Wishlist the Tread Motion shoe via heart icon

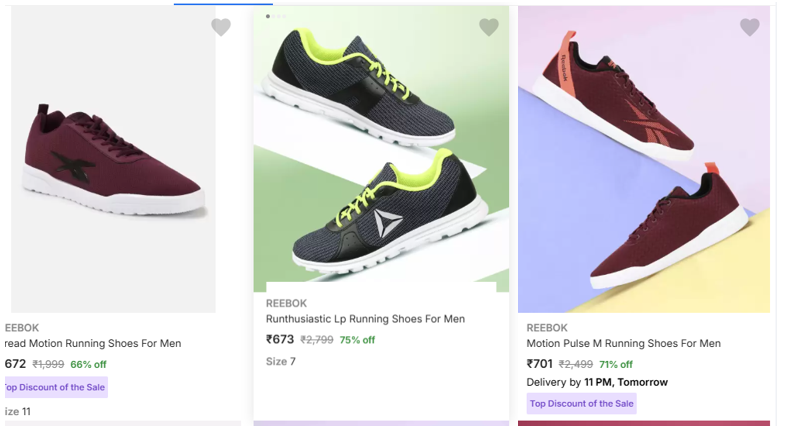221,28
